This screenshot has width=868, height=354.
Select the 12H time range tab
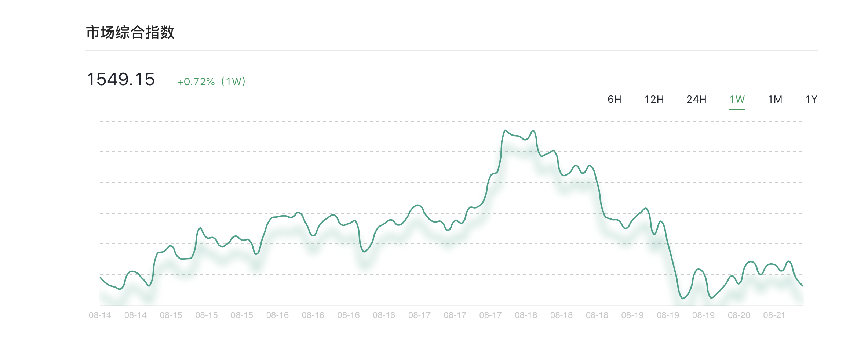tap(654, 100)
